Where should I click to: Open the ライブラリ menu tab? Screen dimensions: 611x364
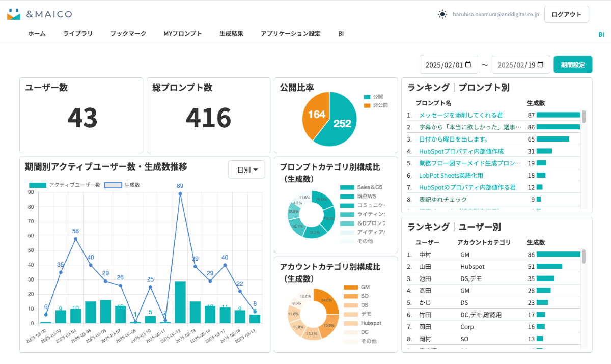coord(78,34)
